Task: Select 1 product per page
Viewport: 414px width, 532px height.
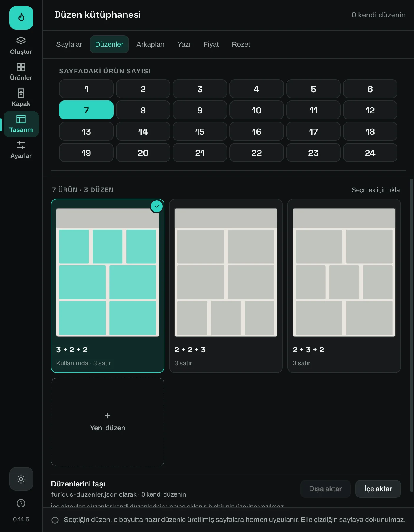Action: point(86,89)
